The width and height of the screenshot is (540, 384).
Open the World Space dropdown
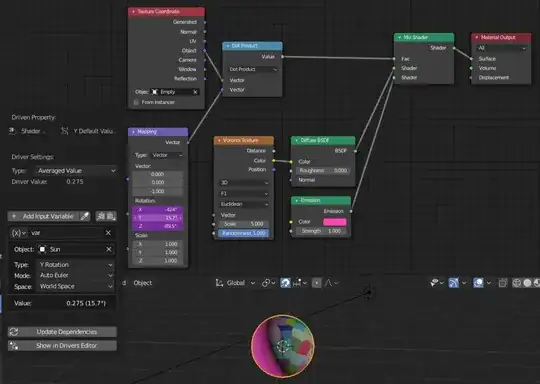click(75, 286)
